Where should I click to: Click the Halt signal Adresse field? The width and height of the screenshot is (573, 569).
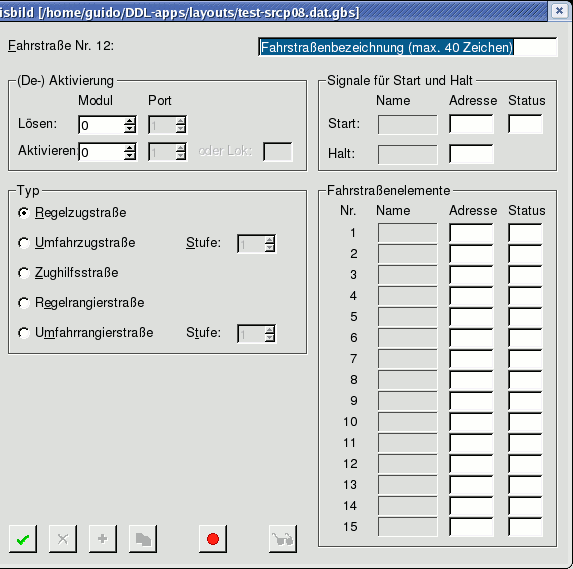[471, 154]
